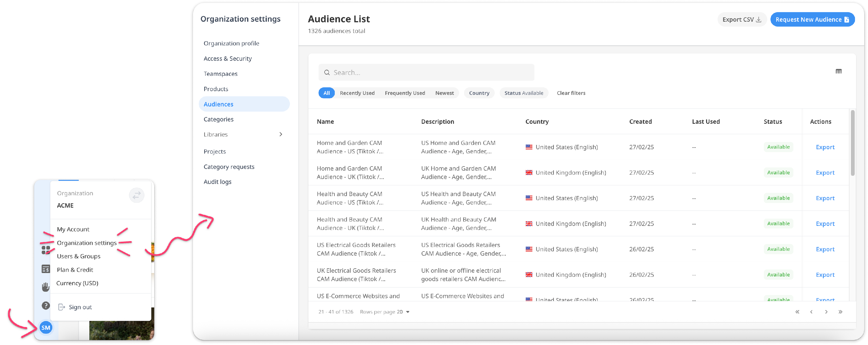The width and height of the screenshot is (868, 345).
Task: Open Categories settings
Action: 218,119
